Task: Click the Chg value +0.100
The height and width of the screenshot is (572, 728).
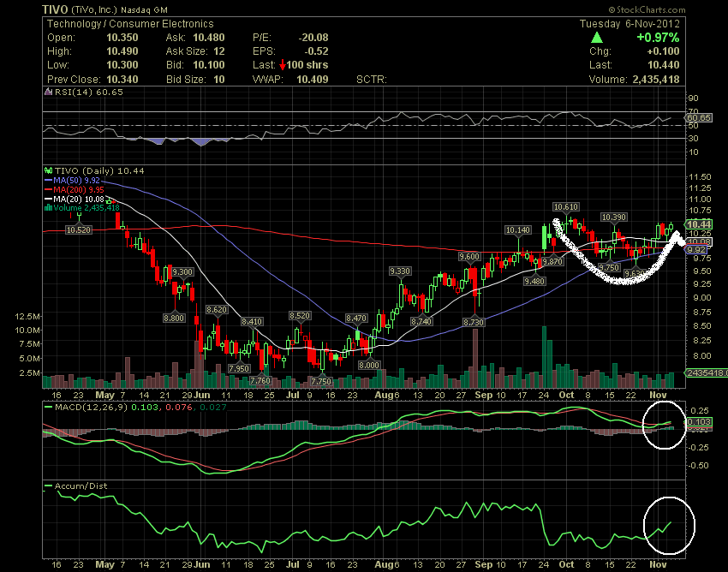Action: pos(664,51)
